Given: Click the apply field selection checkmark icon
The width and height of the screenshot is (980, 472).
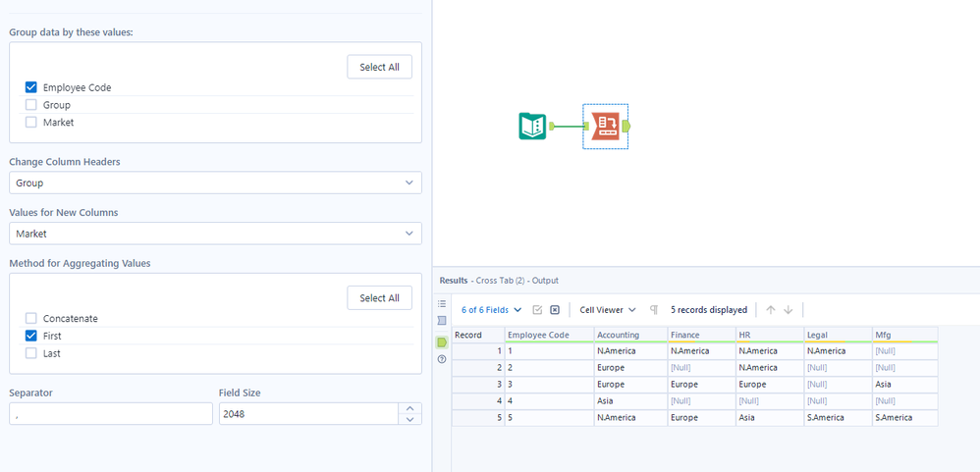Looking at the screenshot, I should 537,310.
